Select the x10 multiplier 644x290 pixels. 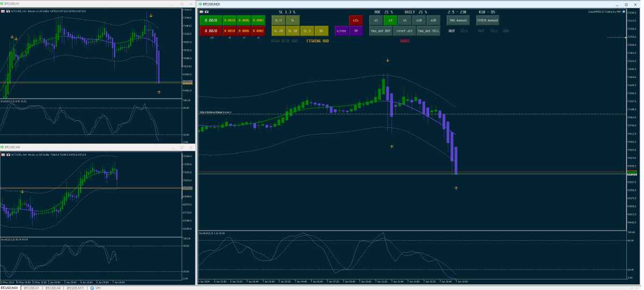coord(419,20)
